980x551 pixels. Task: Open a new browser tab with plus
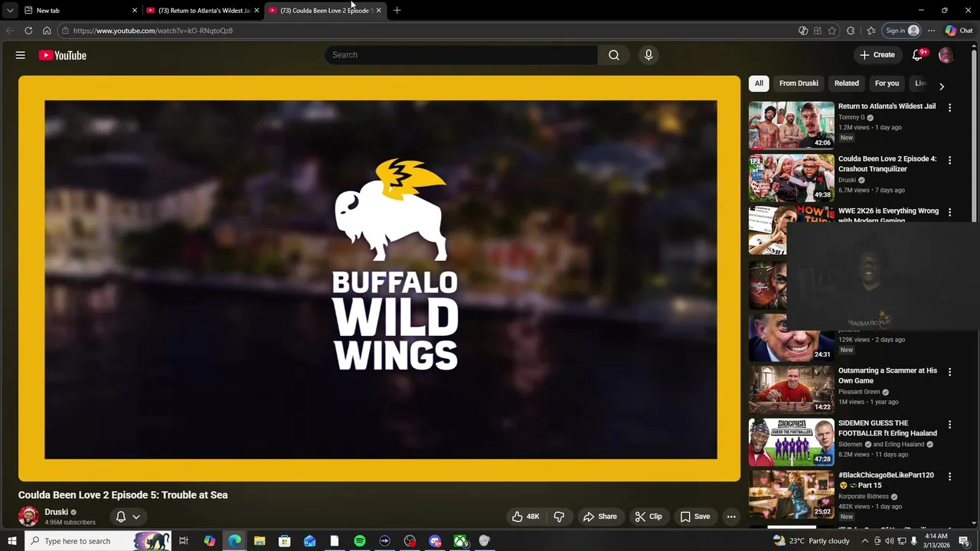(397, 10)
